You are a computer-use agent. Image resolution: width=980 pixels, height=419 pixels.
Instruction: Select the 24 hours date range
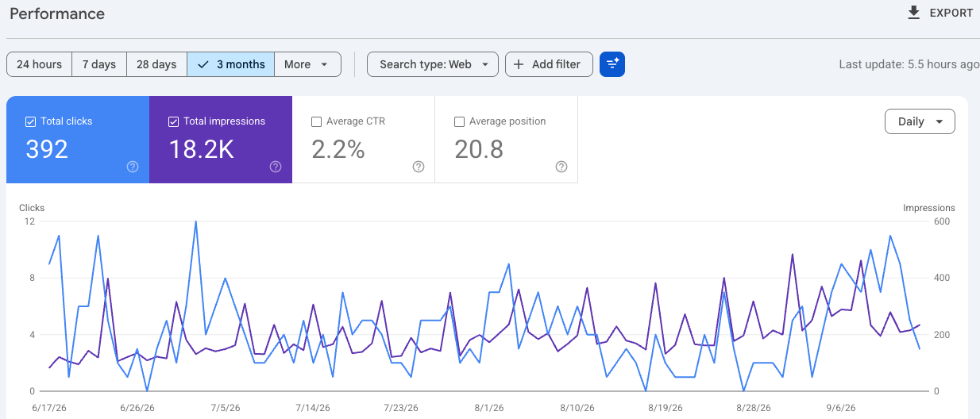point(39,64)
